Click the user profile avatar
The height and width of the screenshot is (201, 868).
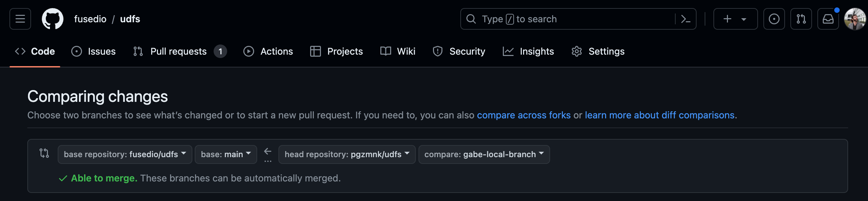pyautogui.click(x=855, y=19)
